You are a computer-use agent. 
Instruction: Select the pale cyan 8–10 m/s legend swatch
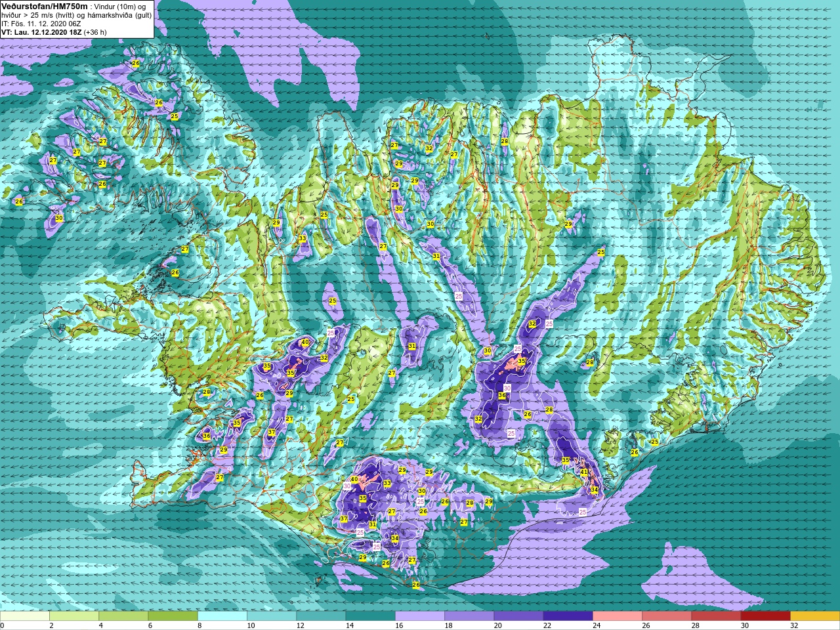pyautogui.click(x=222, y=616)
